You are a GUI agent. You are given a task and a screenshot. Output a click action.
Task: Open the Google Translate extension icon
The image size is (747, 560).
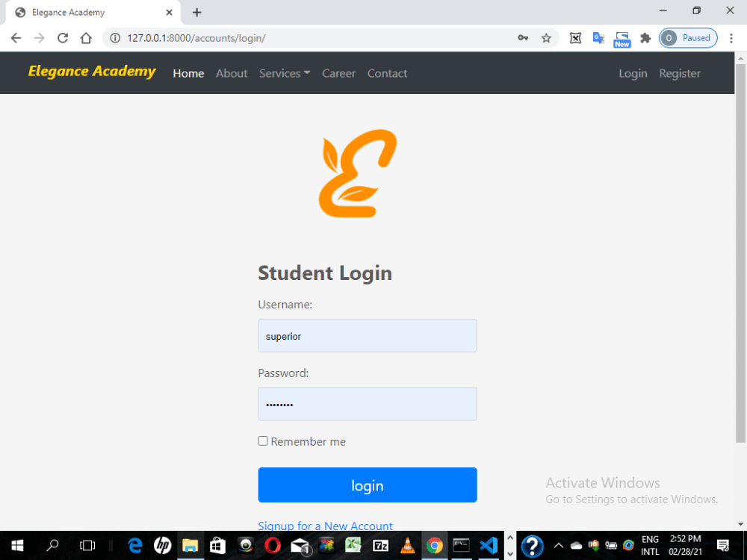[x=598, y=38]
